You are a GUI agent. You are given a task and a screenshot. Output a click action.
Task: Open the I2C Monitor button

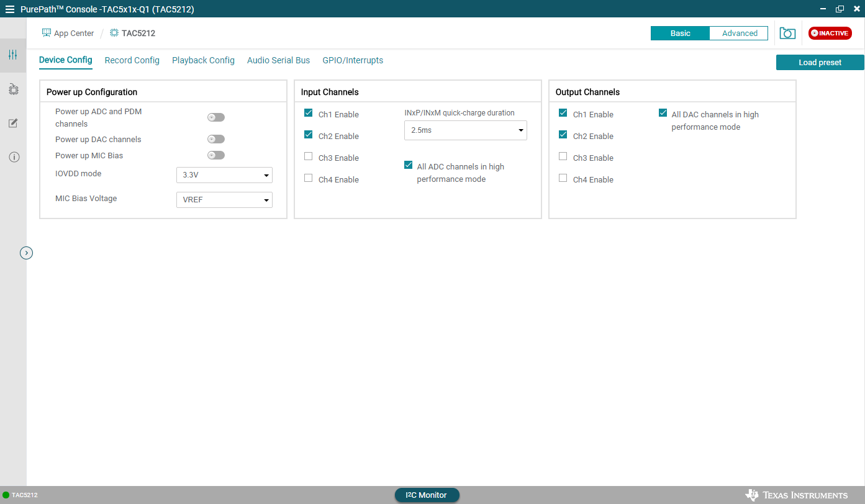(427, 495)
